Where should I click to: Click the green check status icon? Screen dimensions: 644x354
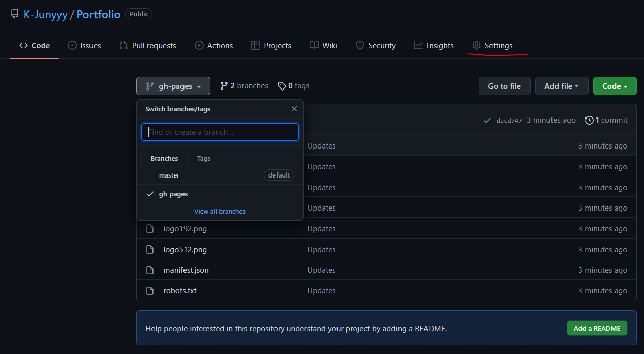coord(487,121)
